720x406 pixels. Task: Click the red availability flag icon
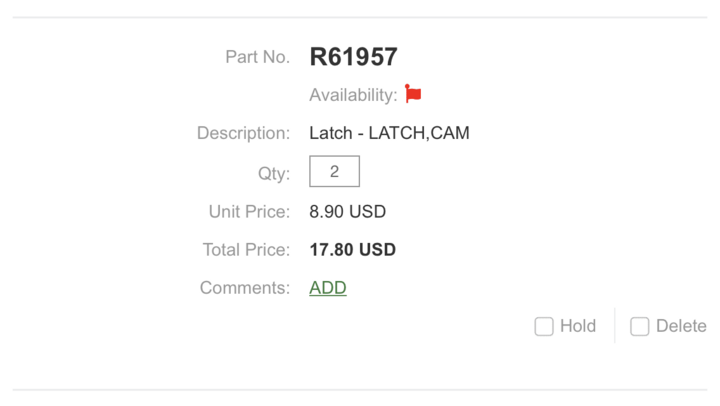(x=413, y=94)
